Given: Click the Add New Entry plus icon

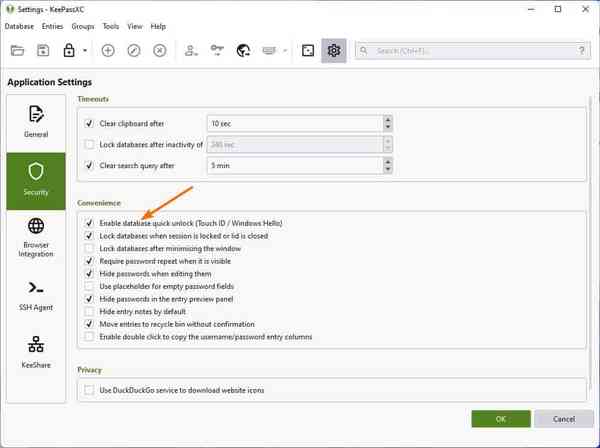Looking at the screenshot, I should [x=108, y=50].
